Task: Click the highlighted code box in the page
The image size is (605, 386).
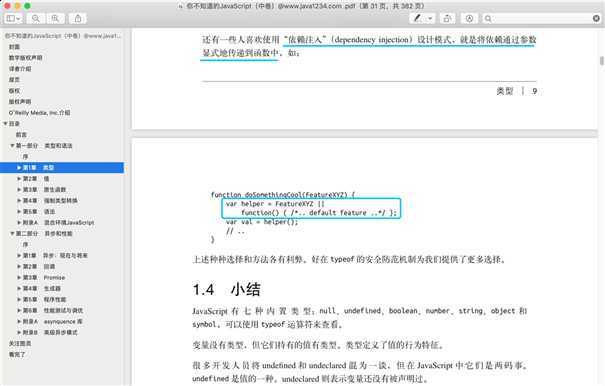Action: pos(311,208)
